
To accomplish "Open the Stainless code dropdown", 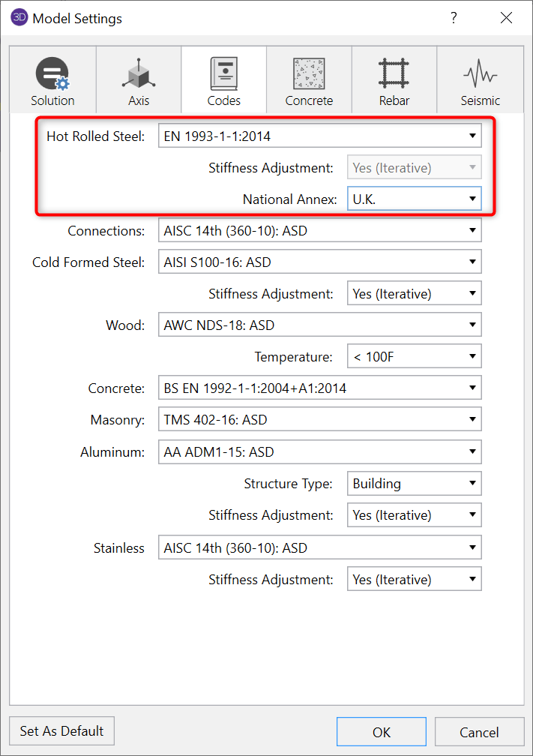I will pos(319,548).
